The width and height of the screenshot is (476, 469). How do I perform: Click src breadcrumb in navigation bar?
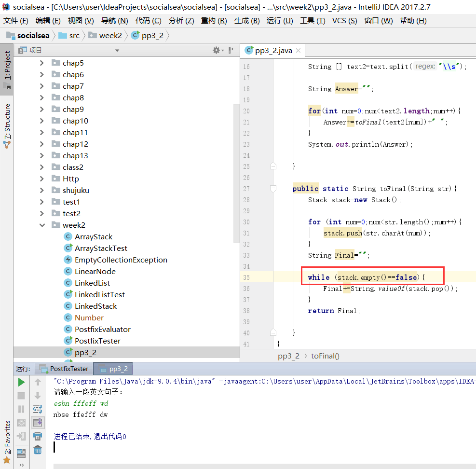(69, 36)
